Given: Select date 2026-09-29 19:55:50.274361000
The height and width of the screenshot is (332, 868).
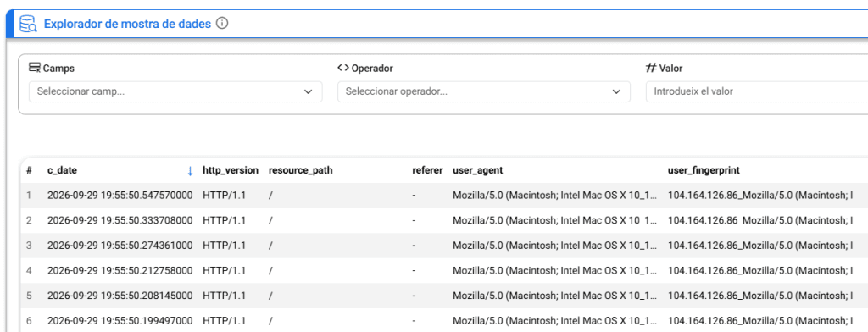Looking at the screenshot, I should pyautogui.click(x=120, y=245).
